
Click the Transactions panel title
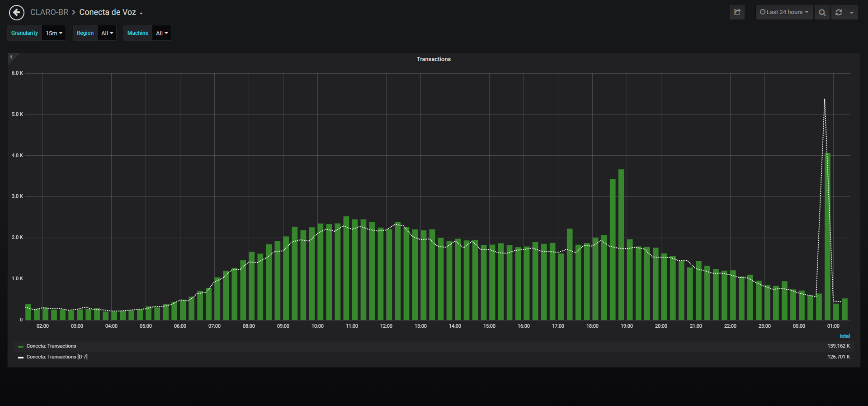434,59
